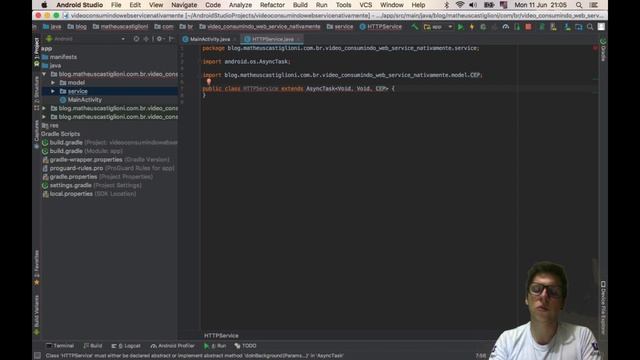Open the Terminal tool window
Screen dimensions: 640x360
coord(60,346)
